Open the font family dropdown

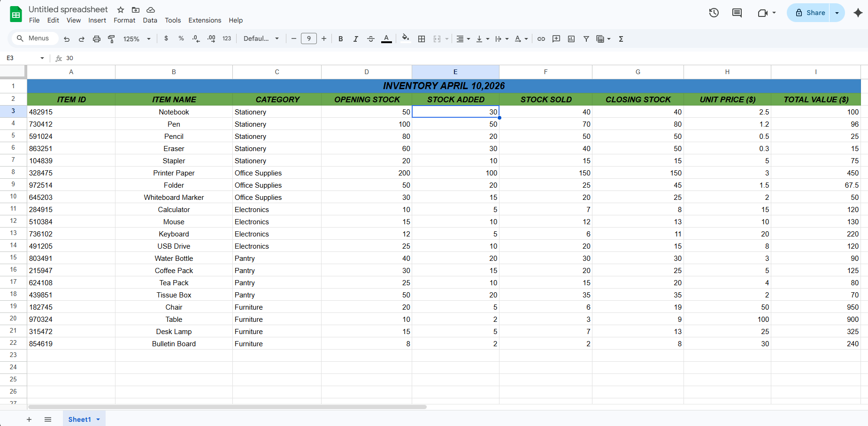click(x=261, y=38)
